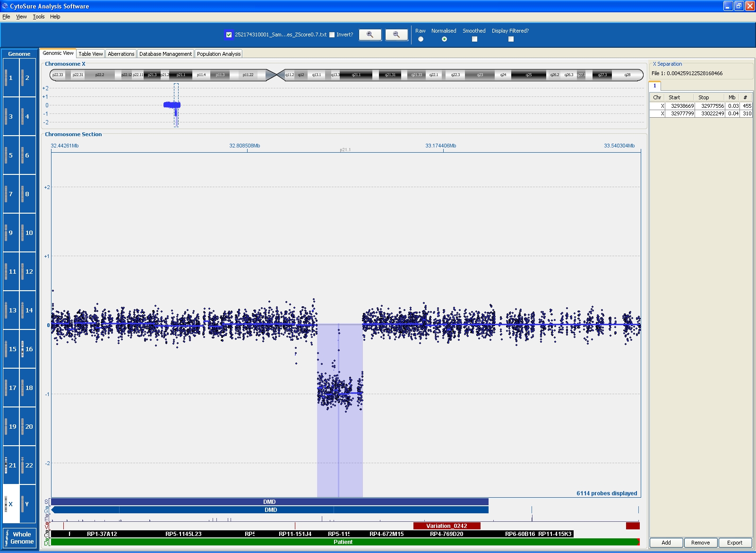This screenshot has height=553, width=756.
Task: Select chromosome 1 in Genome panel
Action: pyautogui.click(x=11, y=78)
